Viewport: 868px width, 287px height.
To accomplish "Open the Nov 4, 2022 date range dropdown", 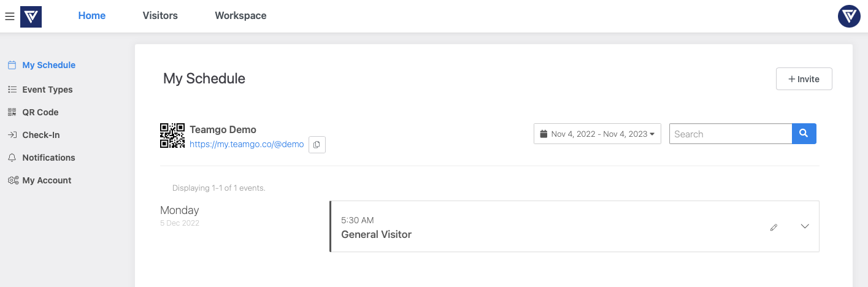I will [597, 134].
